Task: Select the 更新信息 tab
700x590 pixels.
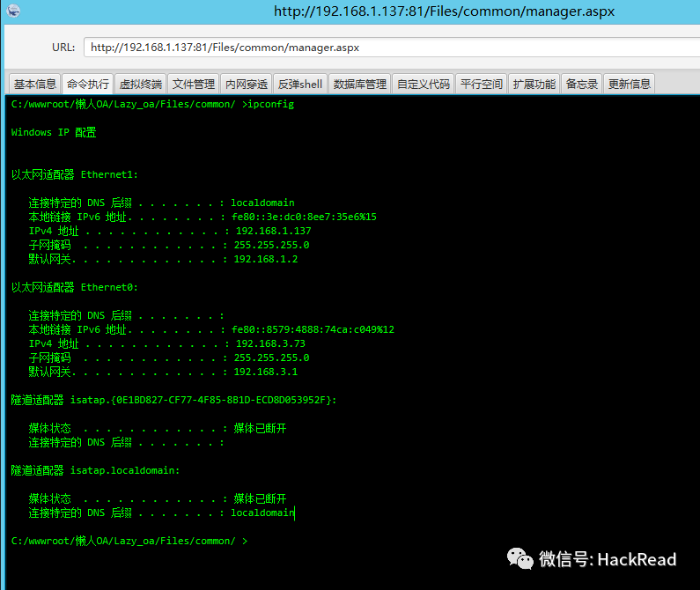Action: click(x=630, y=84)
